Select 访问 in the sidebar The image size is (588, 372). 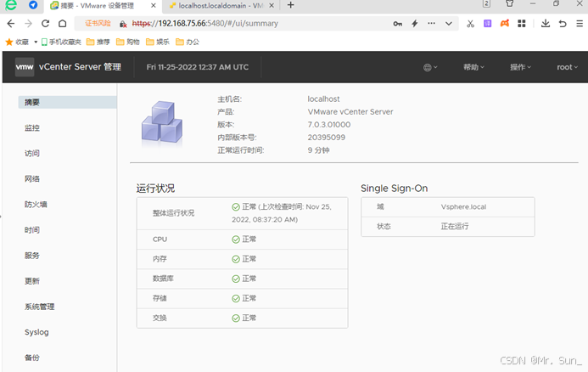pyautogui.click(x=32, y=153)
